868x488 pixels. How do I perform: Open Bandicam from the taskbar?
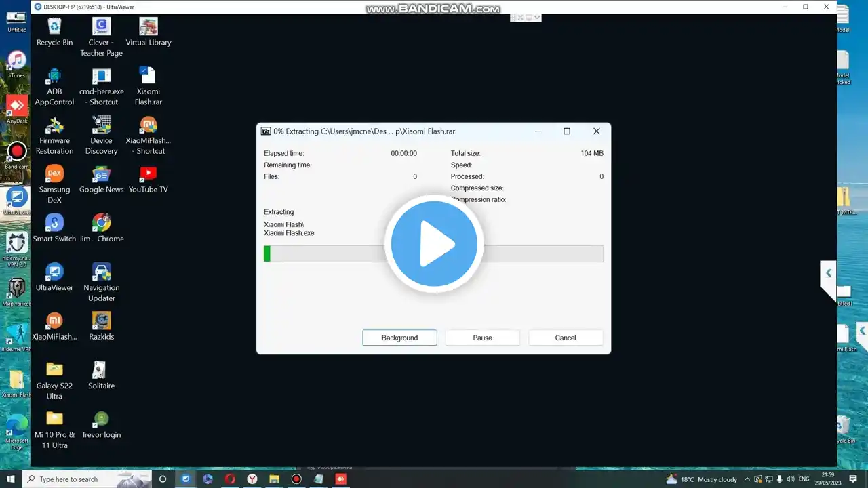click(296, 479)
